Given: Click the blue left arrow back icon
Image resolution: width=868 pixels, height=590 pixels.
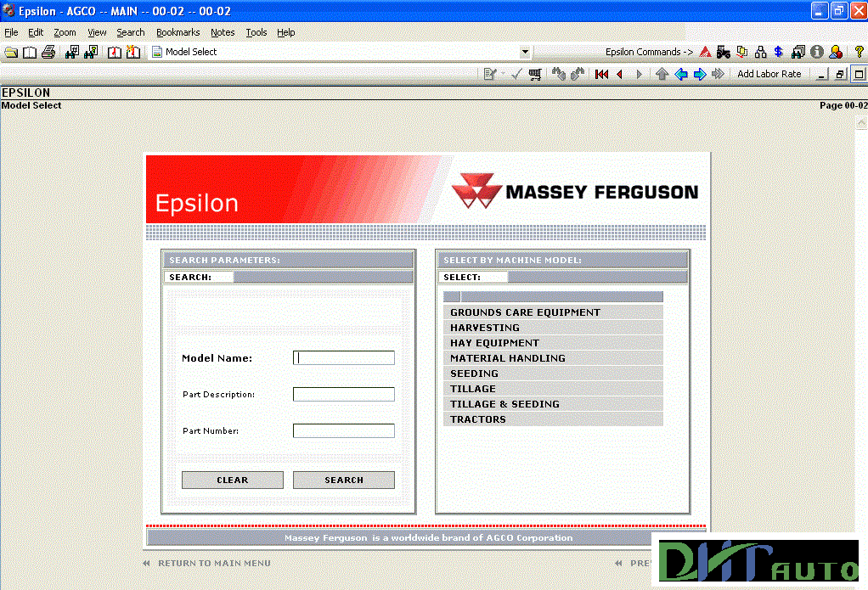Looking at the screenshot, I should 681,74.
